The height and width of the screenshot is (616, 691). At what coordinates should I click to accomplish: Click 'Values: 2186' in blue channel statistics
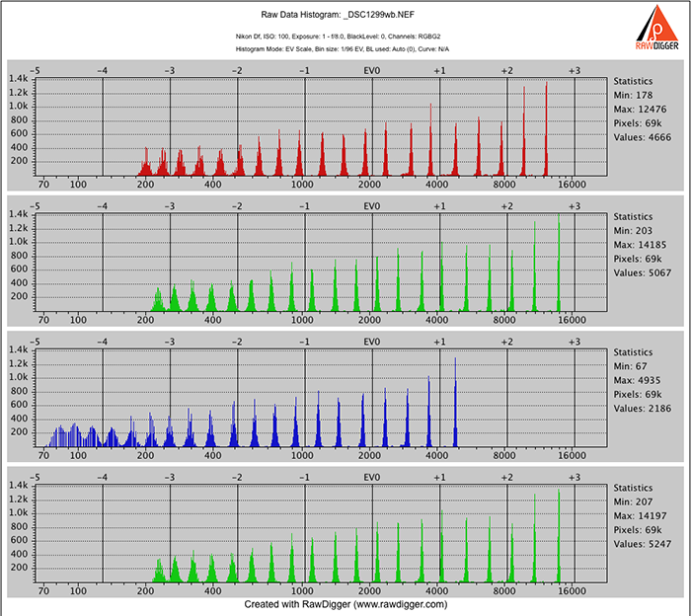(642, 409)
